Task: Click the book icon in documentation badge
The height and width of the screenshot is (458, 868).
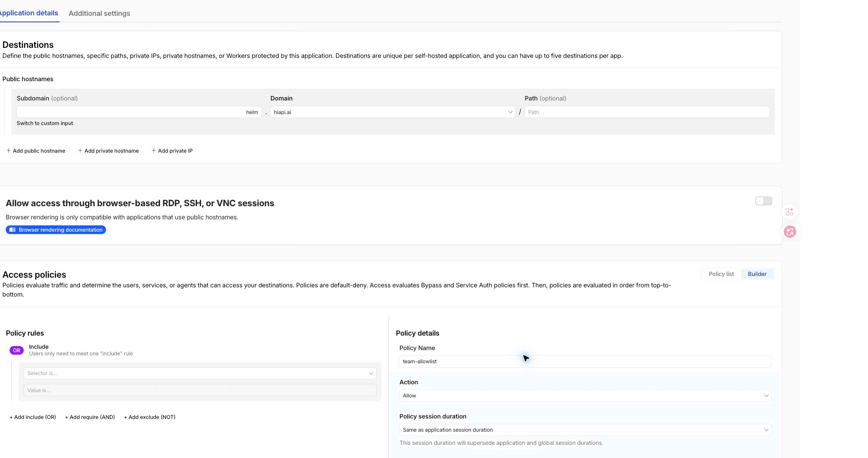Action: point(13,230)
